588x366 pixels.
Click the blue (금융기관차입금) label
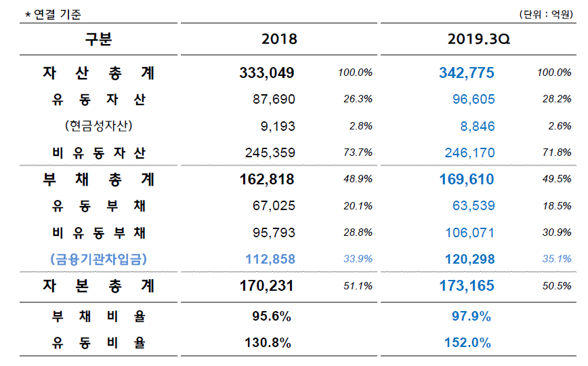(99, 259)
